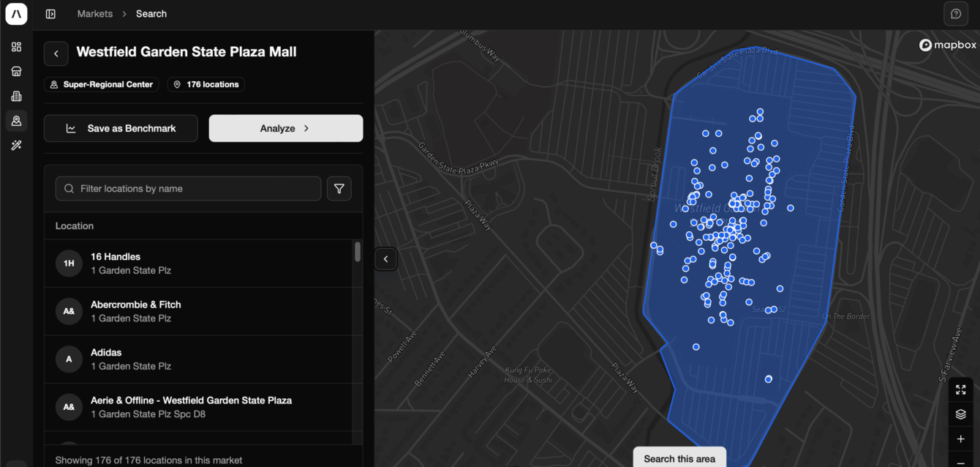Click the Showing 176 of 176 locations text

148,460
